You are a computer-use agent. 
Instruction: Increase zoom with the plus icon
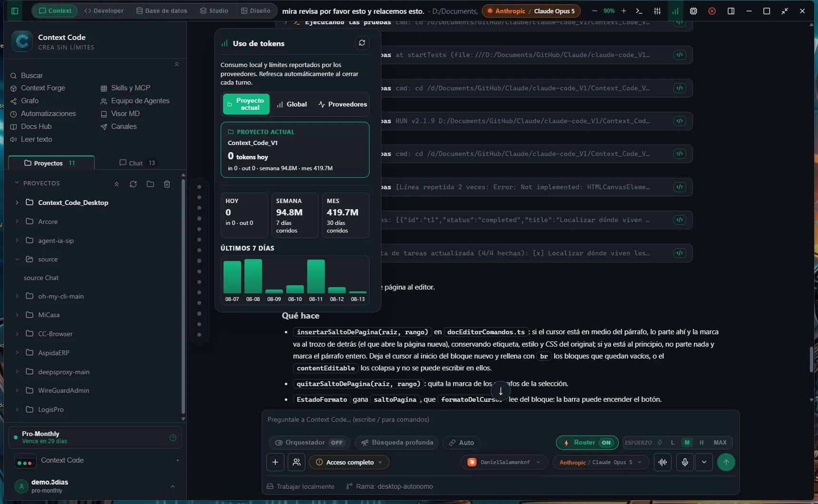624,11
